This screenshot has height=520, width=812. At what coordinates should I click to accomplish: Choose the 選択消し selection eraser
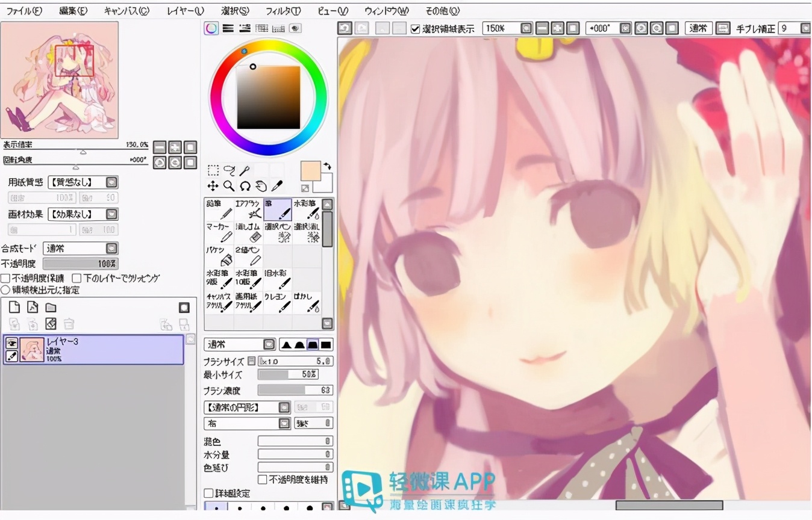[307, 232]
